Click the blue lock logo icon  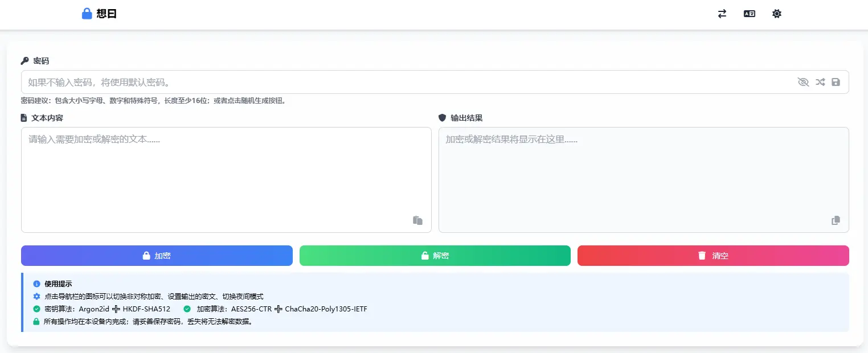(x=86, y=13)
